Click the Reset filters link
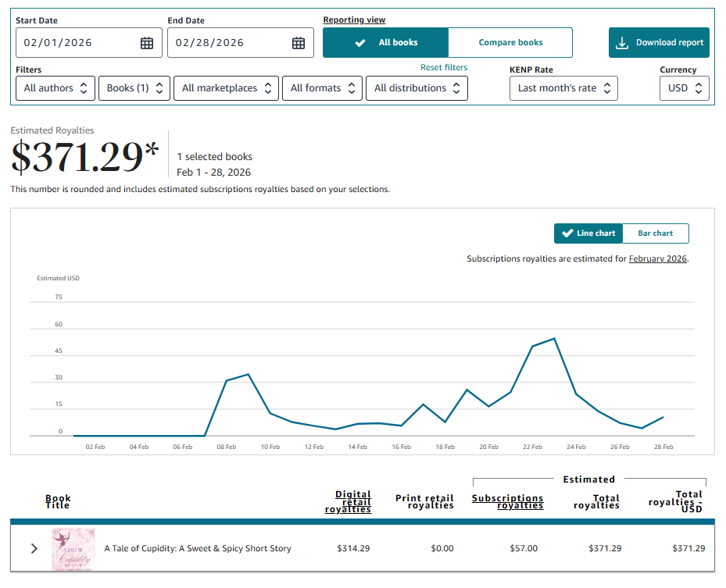726x588 pixels. coord(444,68)
